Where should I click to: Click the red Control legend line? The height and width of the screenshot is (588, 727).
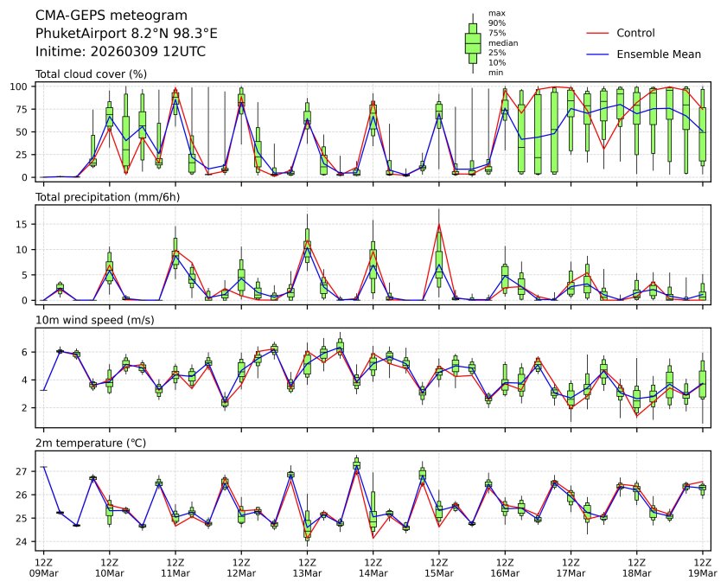click(598, 33)
